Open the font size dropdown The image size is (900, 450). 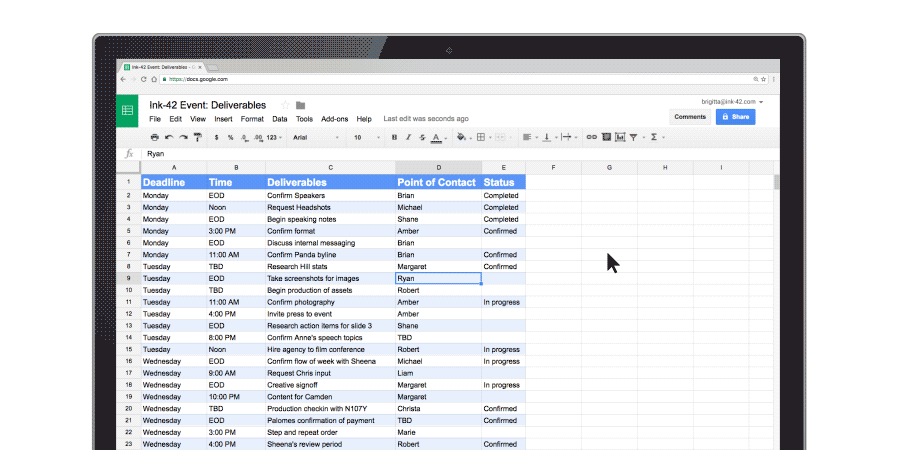(x=367, y=138)
